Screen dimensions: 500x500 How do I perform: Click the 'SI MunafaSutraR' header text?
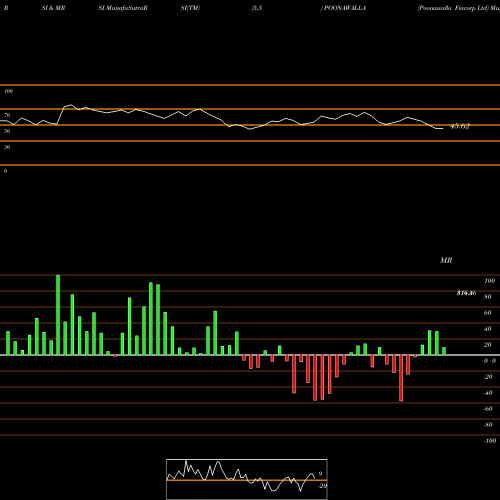[123, 8]
